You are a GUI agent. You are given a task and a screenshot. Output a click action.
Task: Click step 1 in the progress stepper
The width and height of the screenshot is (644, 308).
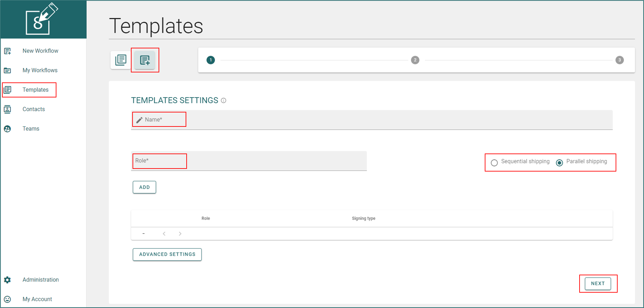211,60
